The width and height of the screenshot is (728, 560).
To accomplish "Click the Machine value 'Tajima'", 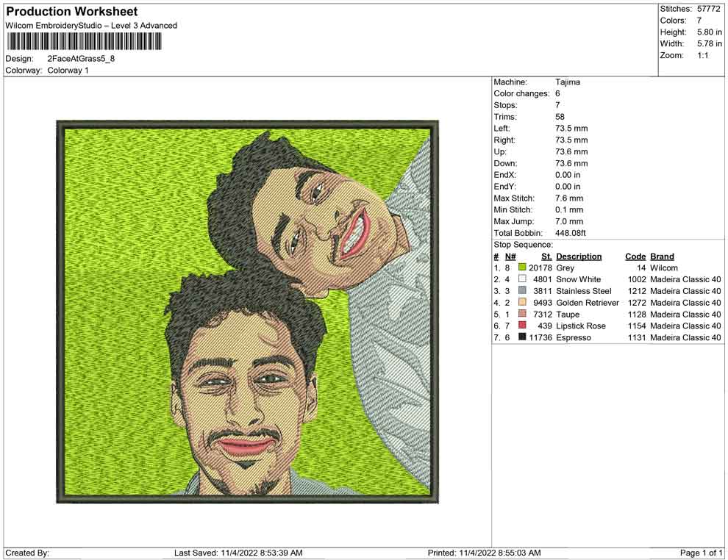I will (568, 82).
